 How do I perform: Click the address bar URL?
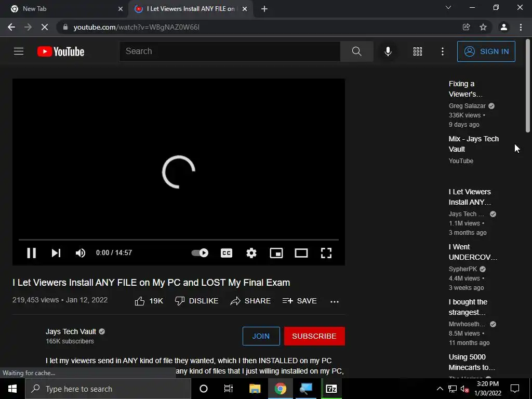point(137,27)
